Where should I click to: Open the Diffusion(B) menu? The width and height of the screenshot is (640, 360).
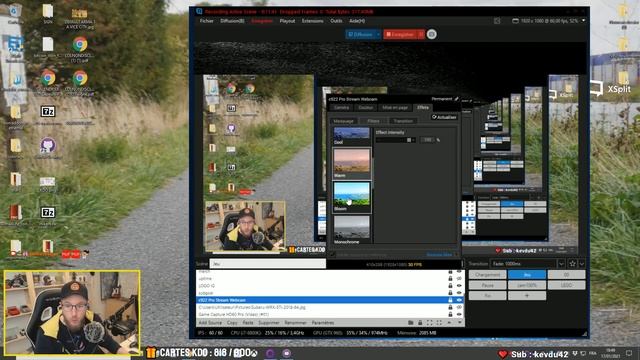click(x=233, y=21)
